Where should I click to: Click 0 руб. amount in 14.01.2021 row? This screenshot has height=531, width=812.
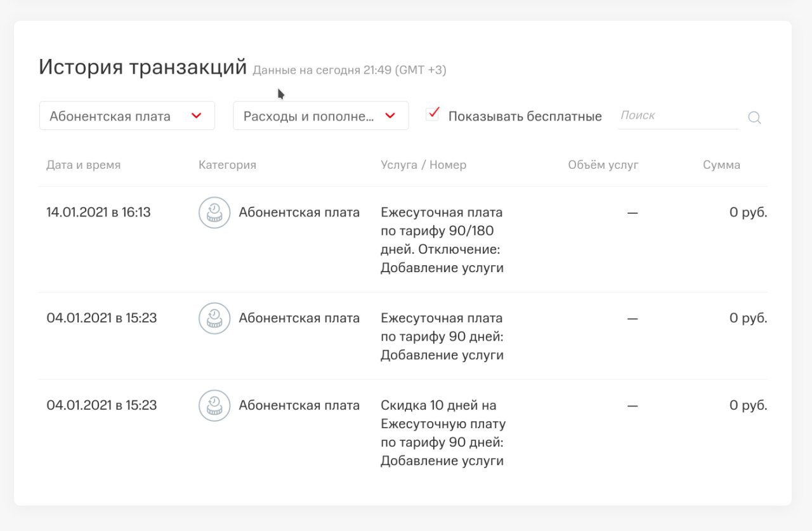(x=748, y=213)
